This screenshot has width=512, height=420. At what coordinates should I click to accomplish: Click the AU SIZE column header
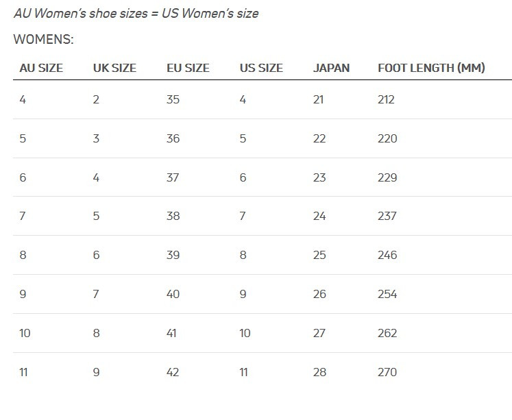coord(41,68)
